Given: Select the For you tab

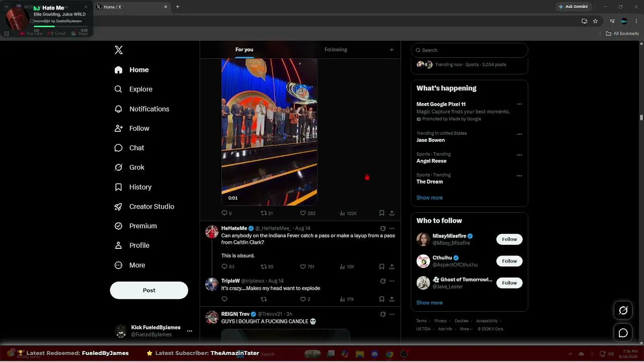Looking at the screenshot, I should [244, 49].
